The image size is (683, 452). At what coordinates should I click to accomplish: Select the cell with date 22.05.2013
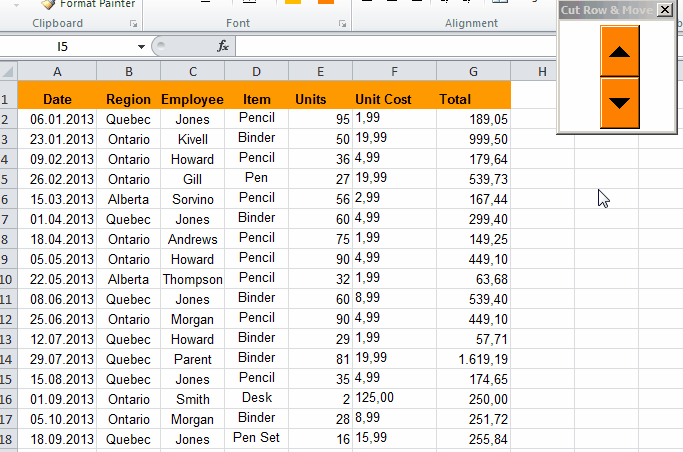(x=57, y=279)
